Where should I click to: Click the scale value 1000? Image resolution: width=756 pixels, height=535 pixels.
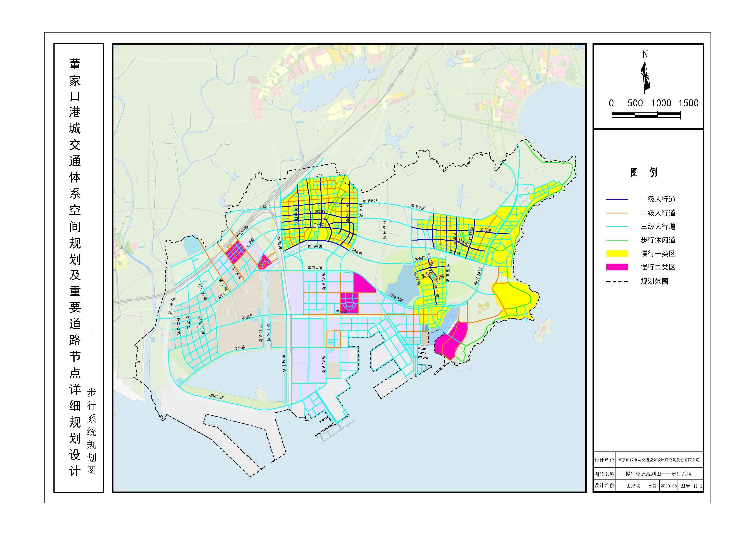[661, 103]
